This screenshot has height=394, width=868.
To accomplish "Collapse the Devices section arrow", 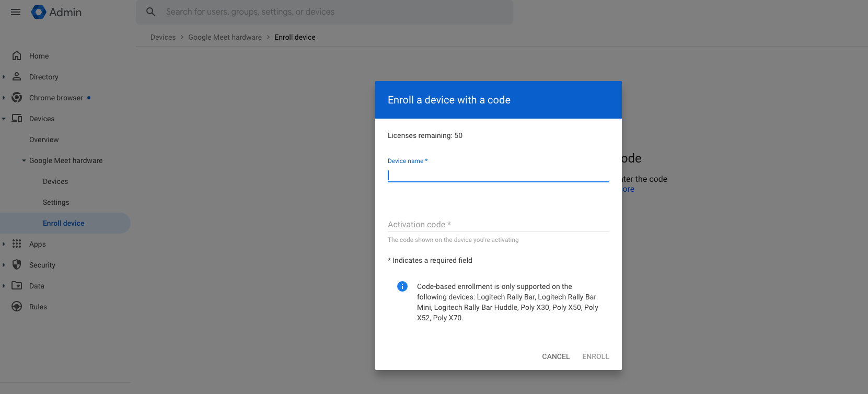I will 4,119.
